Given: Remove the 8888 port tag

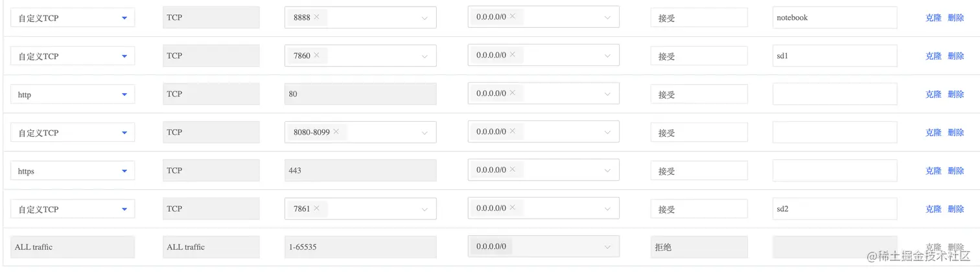Looking at the screenshot, I should [316, 17].
